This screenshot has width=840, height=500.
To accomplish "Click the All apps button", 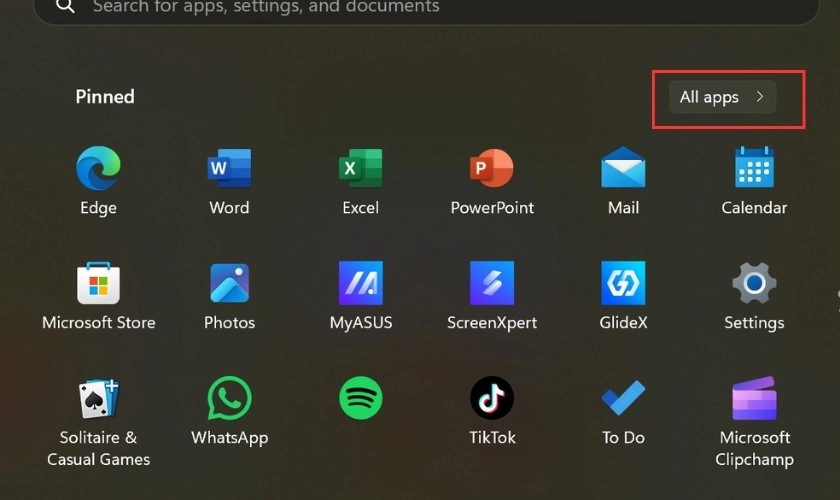I will [722, 97].
